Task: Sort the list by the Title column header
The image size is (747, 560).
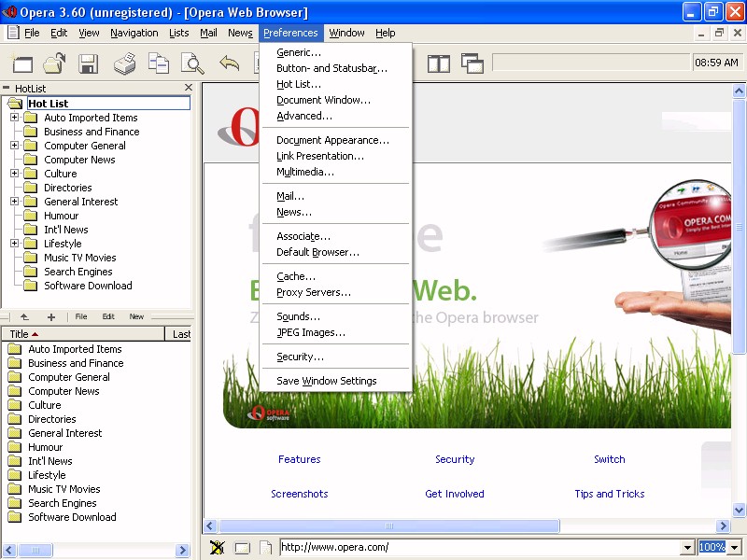Action: pos(83,334)
